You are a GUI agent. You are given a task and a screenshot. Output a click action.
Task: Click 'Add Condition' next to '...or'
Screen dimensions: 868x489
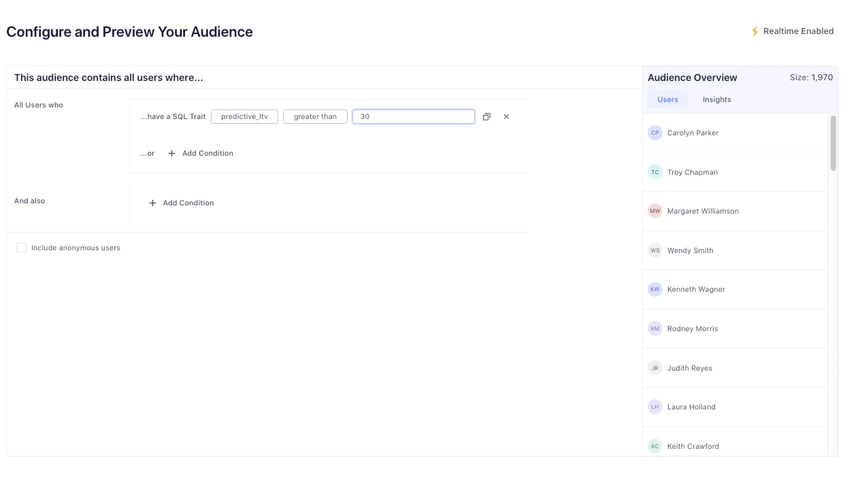[x=207, y=153]
